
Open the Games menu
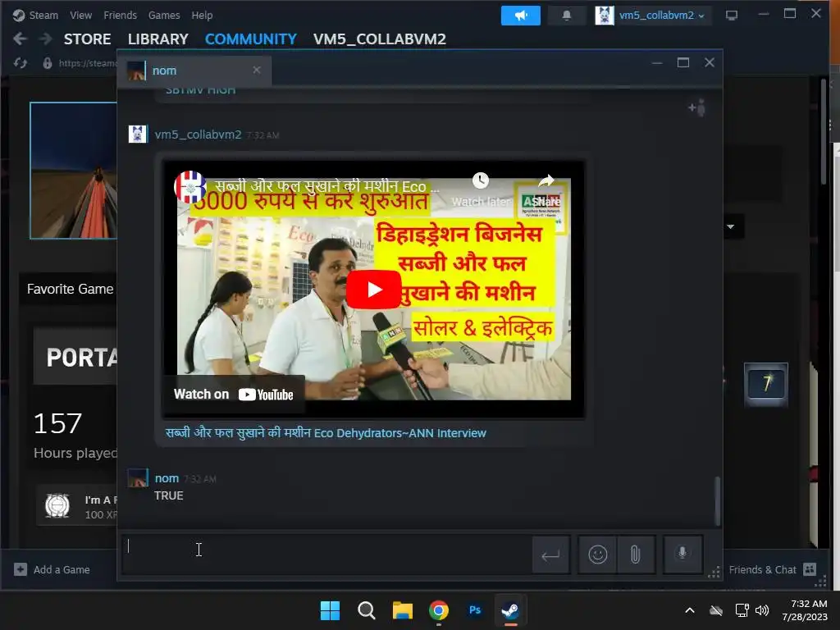click(164, 15)
